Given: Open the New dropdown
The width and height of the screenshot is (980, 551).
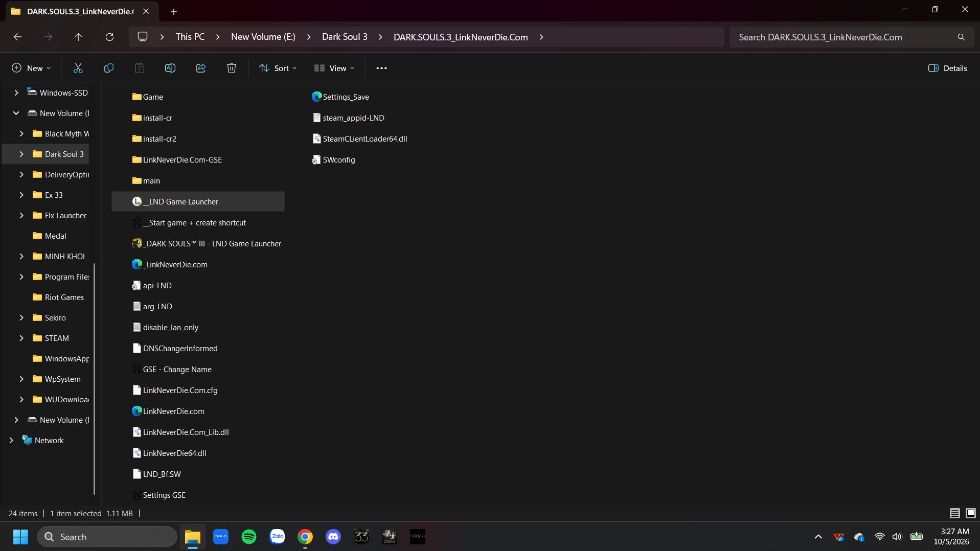Looking at the screenshot, I should tap(31, 68).
